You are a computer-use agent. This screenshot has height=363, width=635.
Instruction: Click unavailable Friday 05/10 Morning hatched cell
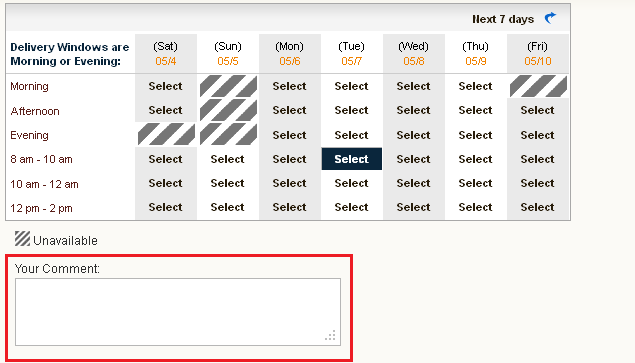point(538,86)
